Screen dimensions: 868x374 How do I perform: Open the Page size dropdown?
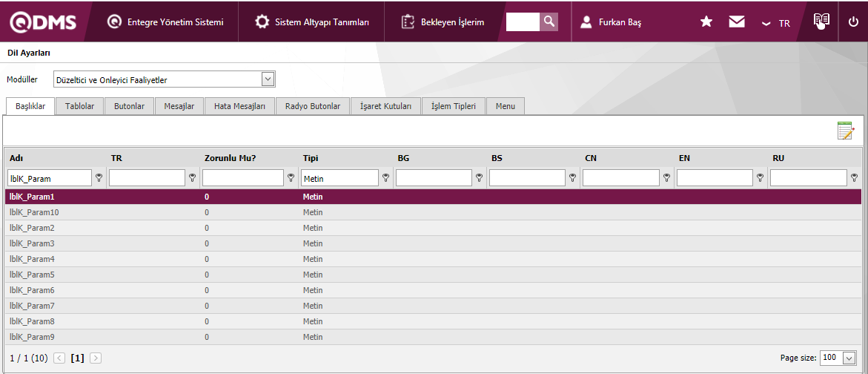coord(849,358)
